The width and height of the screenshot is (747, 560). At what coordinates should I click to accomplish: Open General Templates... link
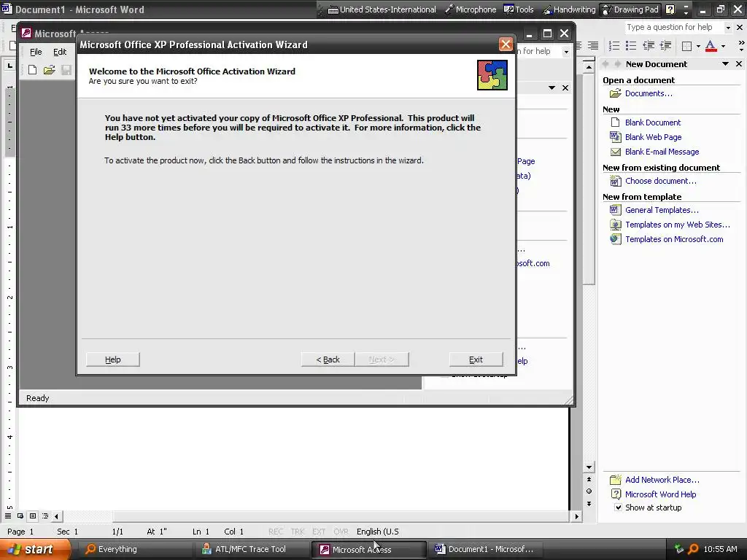coord(662,210)
